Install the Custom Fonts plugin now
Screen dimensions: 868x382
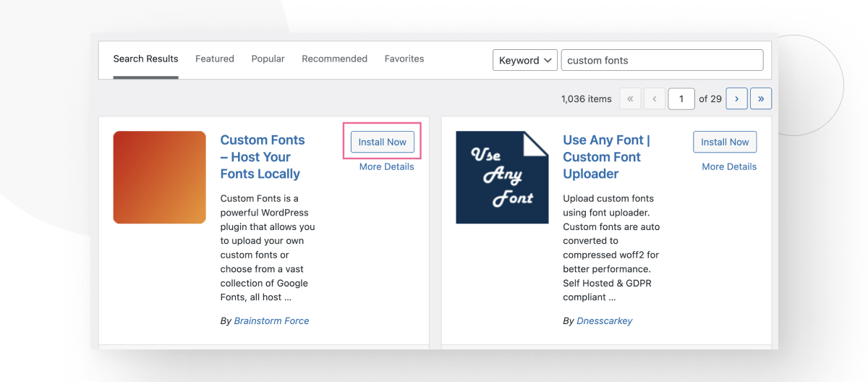click(382, 142)
